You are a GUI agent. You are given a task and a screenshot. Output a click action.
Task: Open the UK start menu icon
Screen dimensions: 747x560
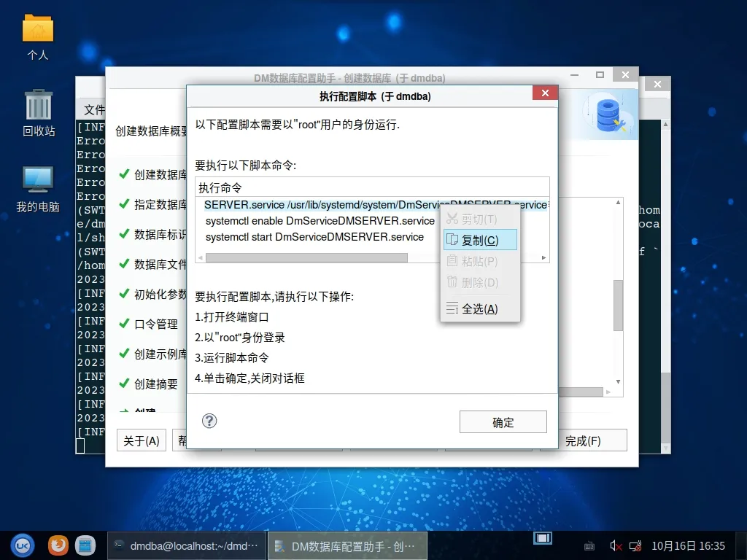coord(23,545)
